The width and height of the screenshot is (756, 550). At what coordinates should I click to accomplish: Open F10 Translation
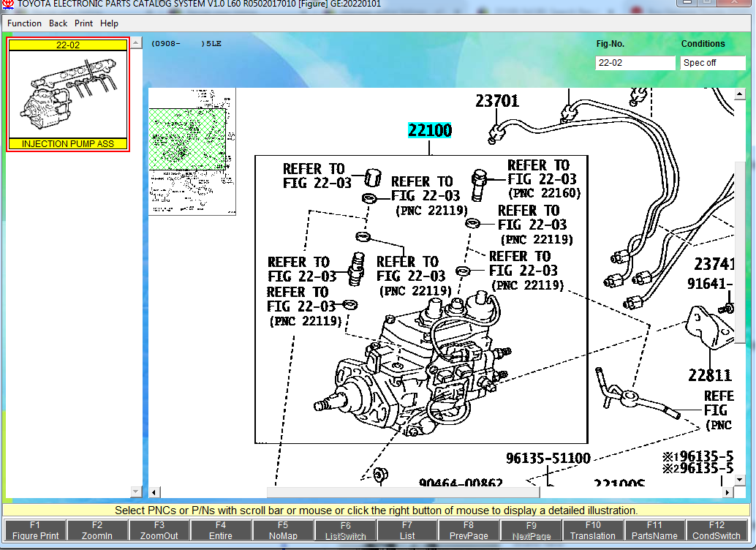pyautogui.click(x=593, y=530)
